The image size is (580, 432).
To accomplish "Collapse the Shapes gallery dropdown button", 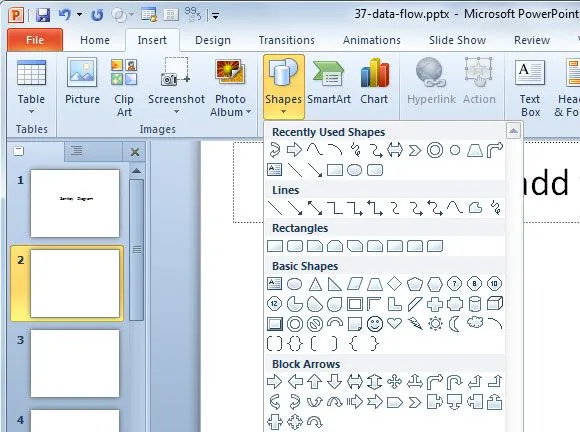I will coord(284,87).
